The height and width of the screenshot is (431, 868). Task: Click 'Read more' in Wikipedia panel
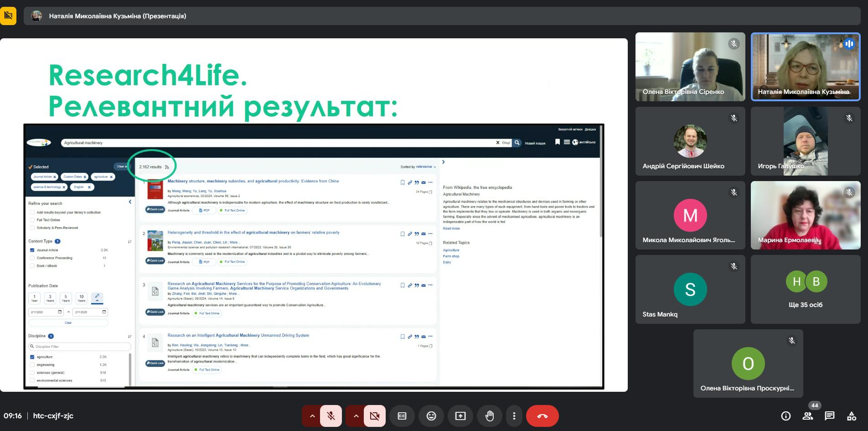point(451,228)
